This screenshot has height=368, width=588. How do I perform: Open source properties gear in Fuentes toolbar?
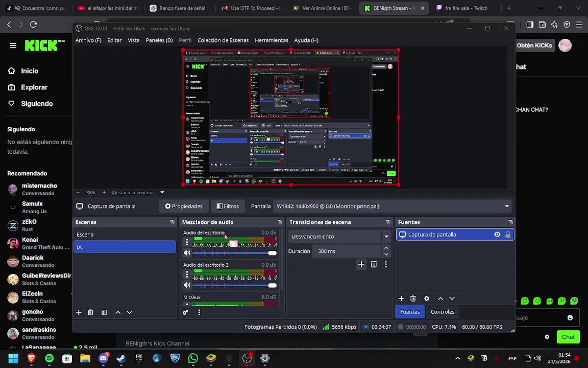click(426, 298)
